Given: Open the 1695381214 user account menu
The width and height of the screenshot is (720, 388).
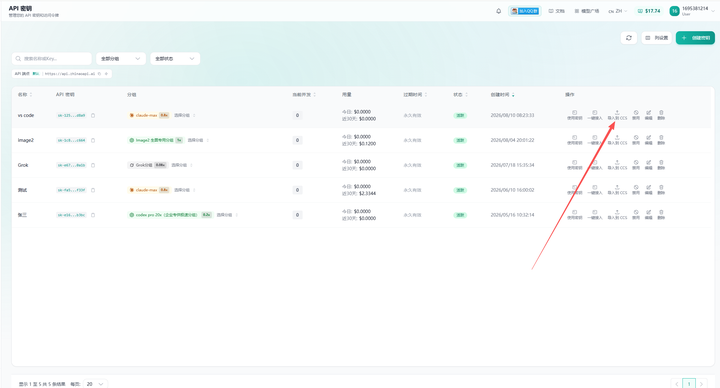Looking at the screenshot, I should click(692, 11).
